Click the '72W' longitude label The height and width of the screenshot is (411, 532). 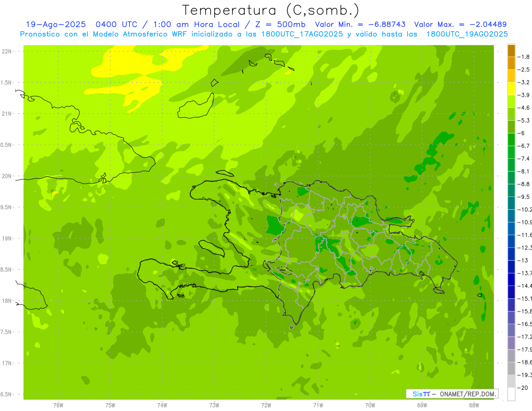pyautogui.click(x=266, y=406)
